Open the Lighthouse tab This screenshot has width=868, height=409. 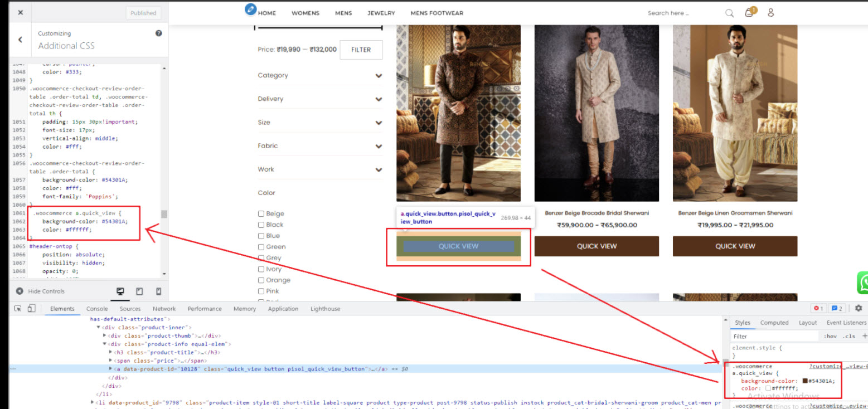pyautogui.click(x=325, y=309)
